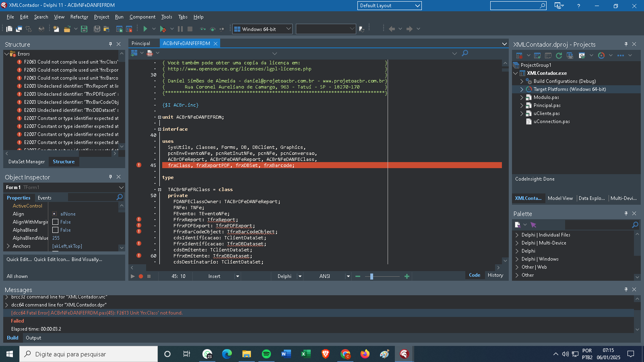Expand the uCliente.pas node
644x362 pixels.
click(522, 113)
